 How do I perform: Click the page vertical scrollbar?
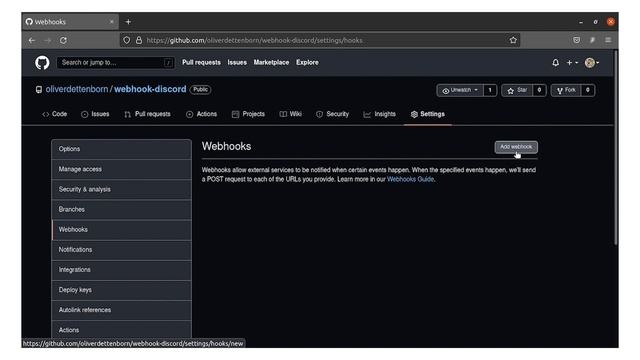[x=616, y=147]
